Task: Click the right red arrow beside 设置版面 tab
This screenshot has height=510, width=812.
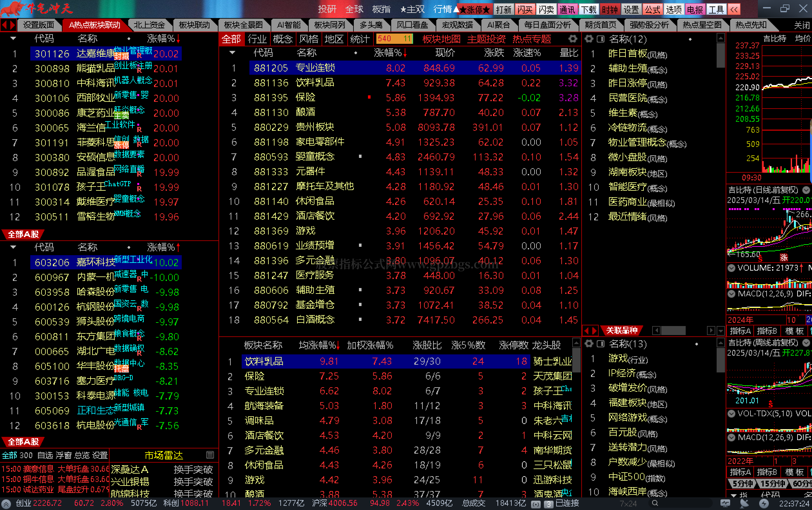Action: [x=13, y=25]
